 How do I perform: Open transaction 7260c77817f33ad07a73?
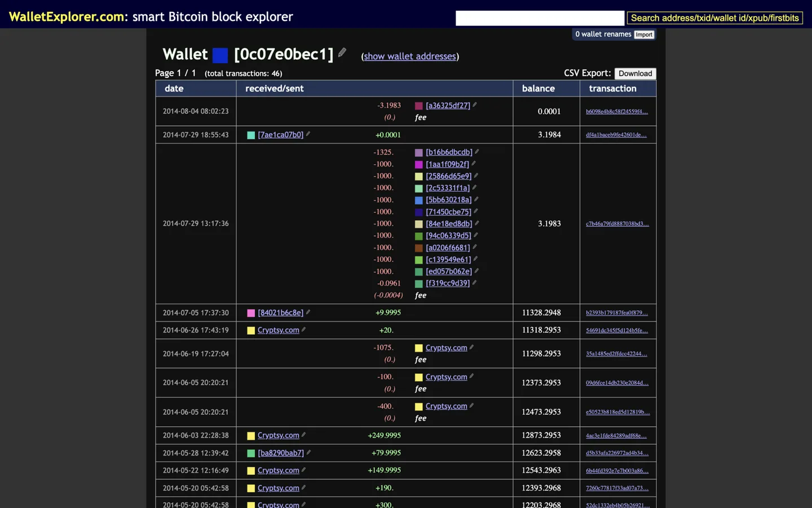617,488
